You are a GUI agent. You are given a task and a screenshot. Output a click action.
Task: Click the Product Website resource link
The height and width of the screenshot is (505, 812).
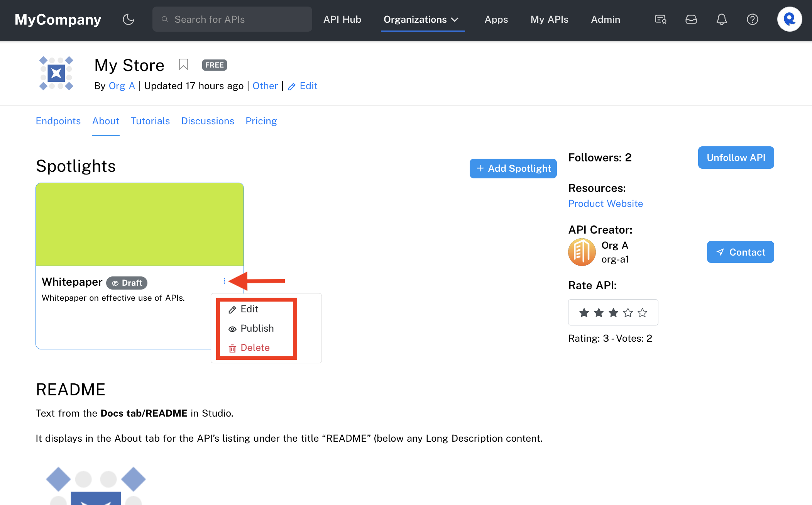point(606,203)
